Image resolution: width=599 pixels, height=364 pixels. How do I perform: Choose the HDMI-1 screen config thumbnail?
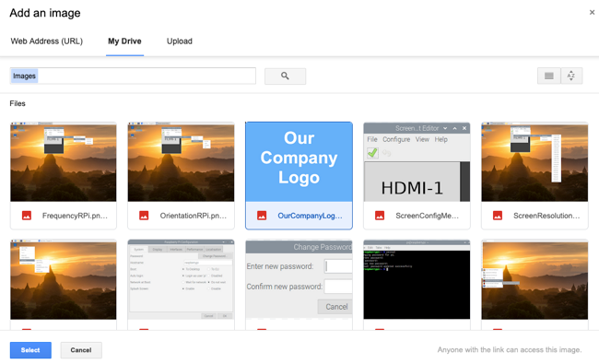[x=417, y=162]
